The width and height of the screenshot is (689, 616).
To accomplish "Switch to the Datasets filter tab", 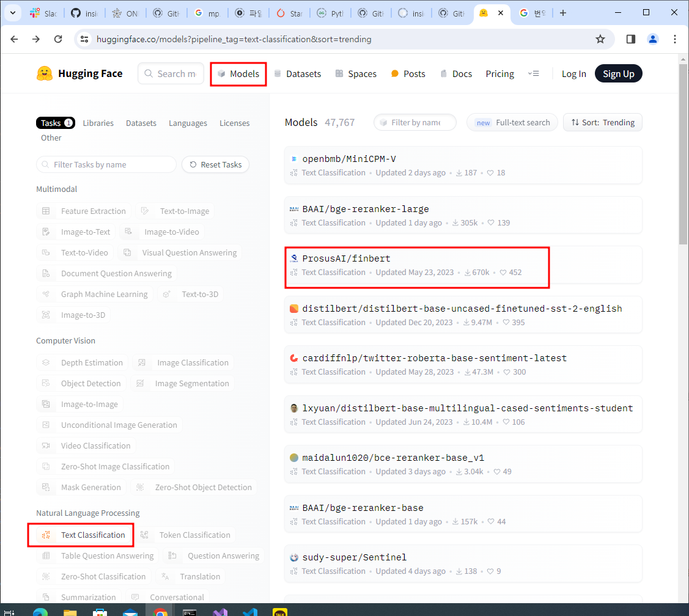I will (141, 123).
